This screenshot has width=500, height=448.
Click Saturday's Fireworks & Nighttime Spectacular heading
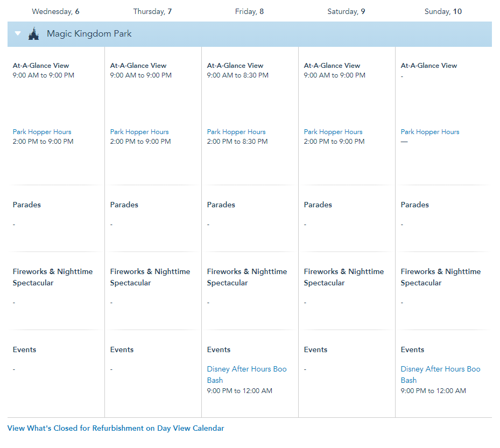point(344,277)
